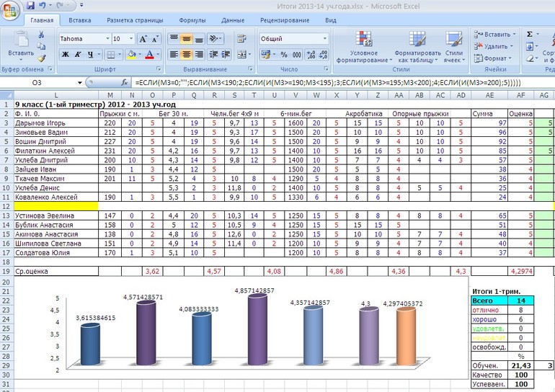Image resolution: width=555 pixels, height=392 pixels.
Task: Click the Формат cells button
Action: tap(493, 58)
